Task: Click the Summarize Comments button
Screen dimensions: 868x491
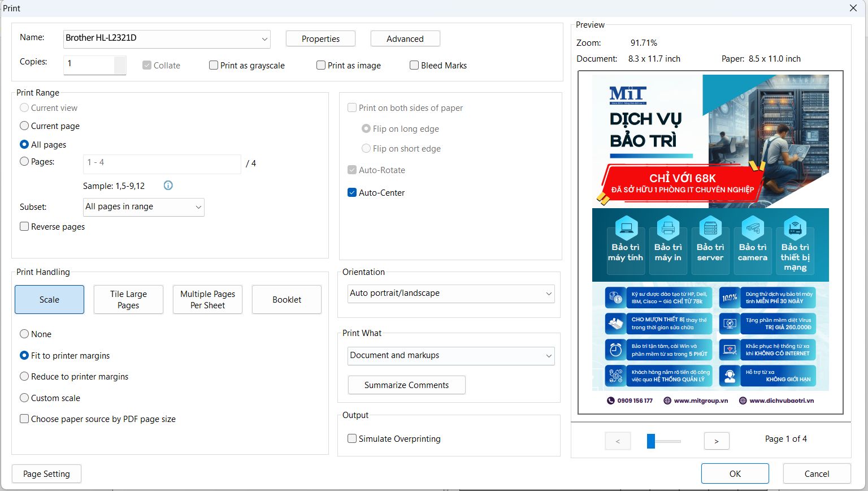Action: 406,385
